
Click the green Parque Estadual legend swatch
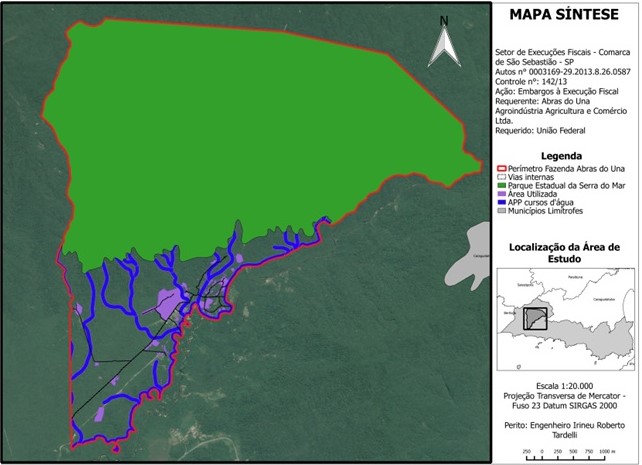pyautogui.click(x=502, y=185)
